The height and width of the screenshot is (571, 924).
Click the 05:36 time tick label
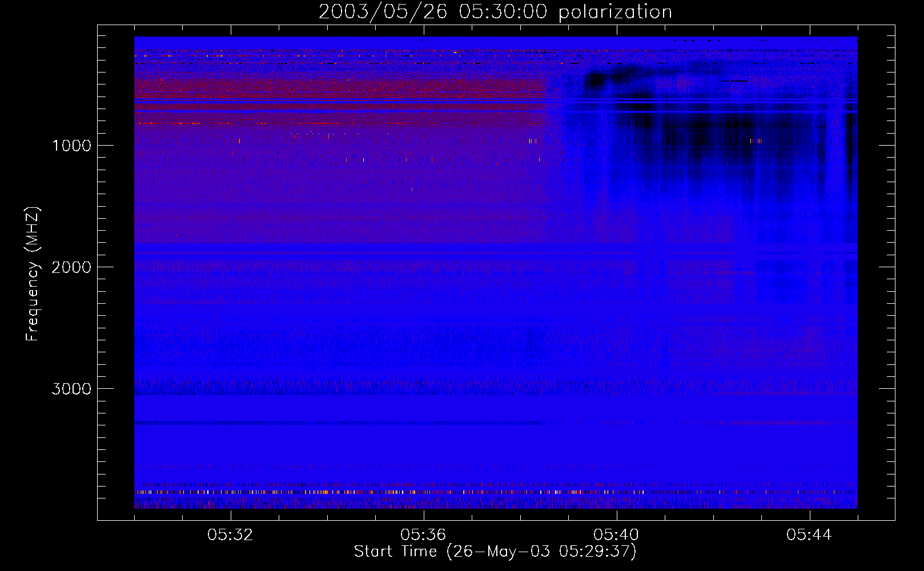tap(423, 535)
